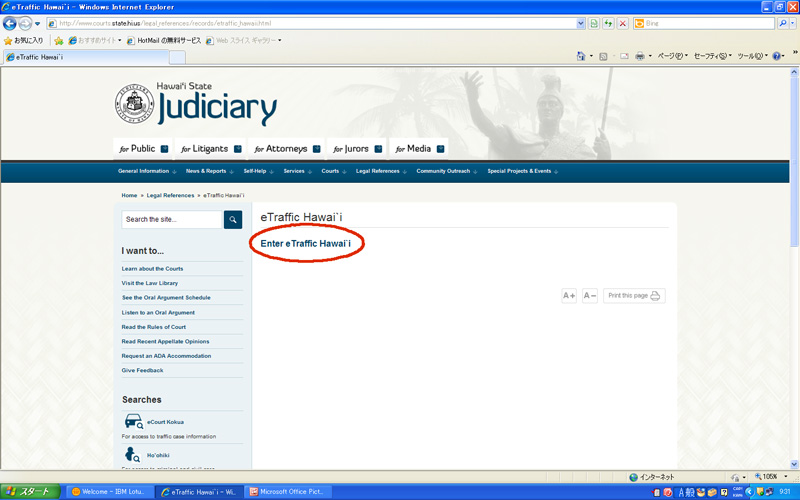Screen dimensions: 800x500
Task: Open Read the Rules of Court link
Action: [x=154, y=327]
